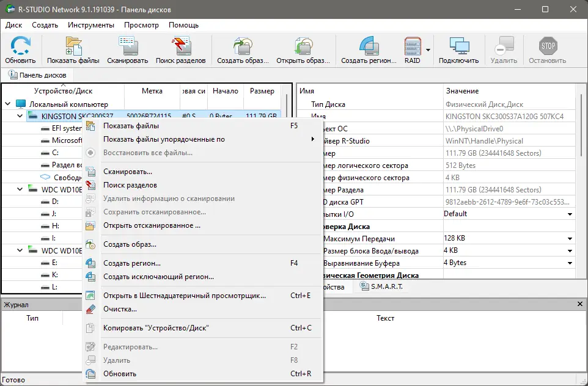588x386 pixels.
Task: Click the Локальный компьютер monitor icon
Action: pos(21,104)
